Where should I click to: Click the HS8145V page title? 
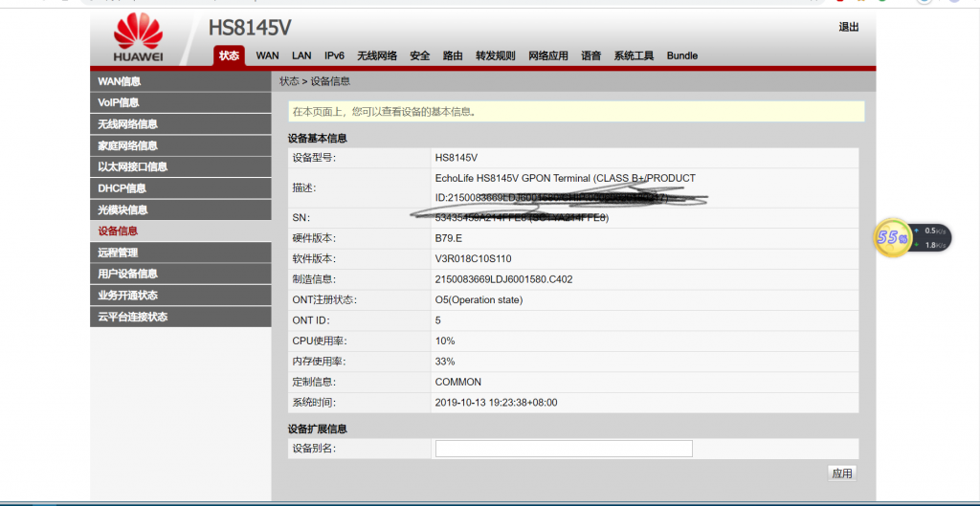click(250, 28)
